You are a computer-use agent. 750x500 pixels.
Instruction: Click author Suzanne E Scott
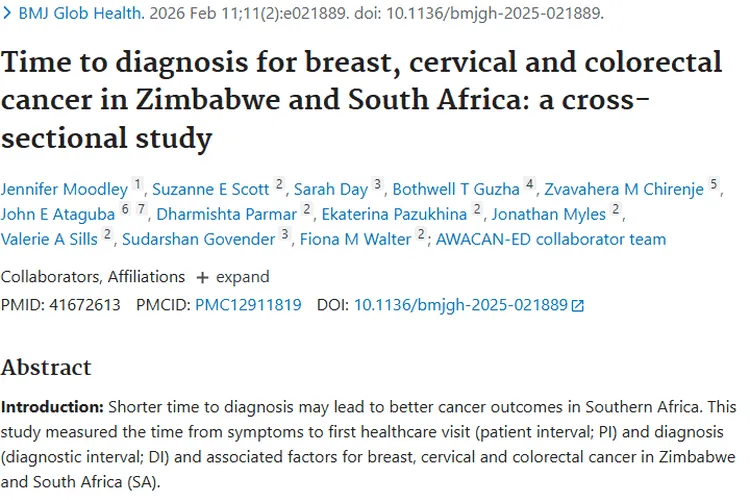click(211, 188)
